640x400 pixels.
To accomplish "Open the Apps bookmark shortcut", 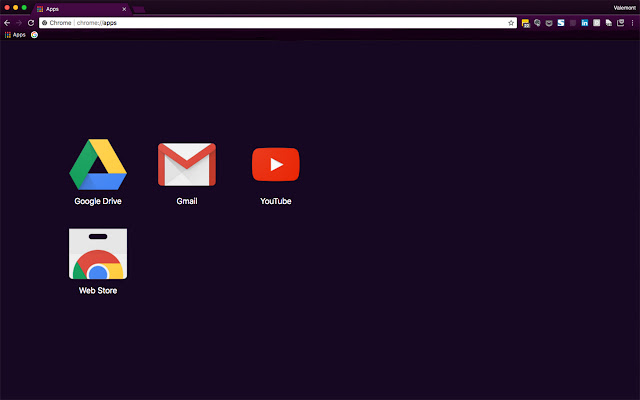I will pos(15,35).
